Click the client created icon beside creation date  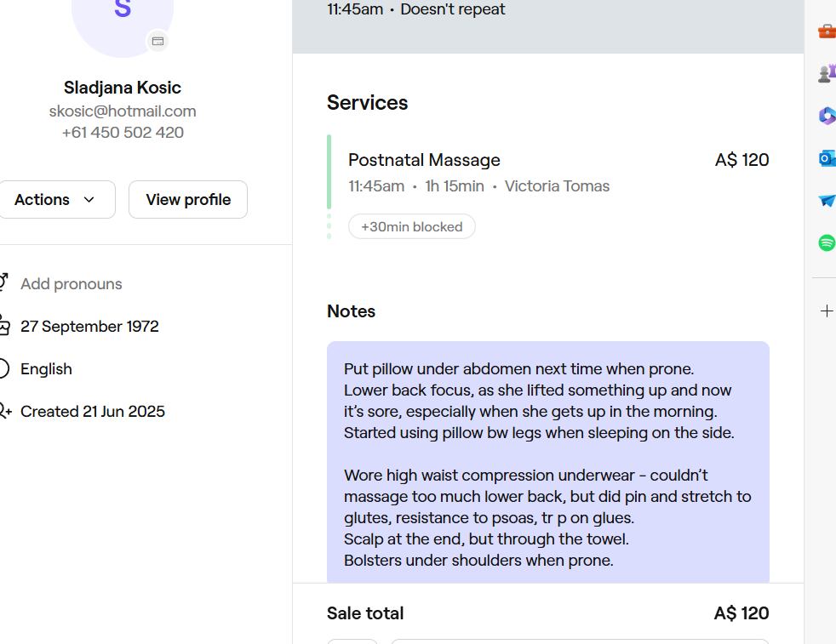(4, 412)
